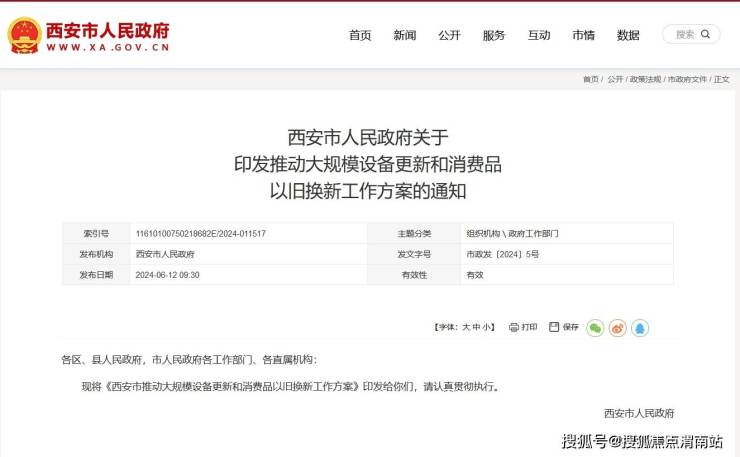Click the 西安市人民政府 site title

tap(108, 31)
